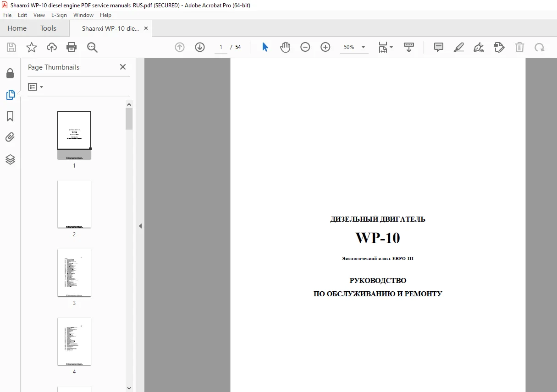The width and height of the screenshot is (557, 392).
Task: Click the stamp edit tool icon
Action: (x=499, y=47)
